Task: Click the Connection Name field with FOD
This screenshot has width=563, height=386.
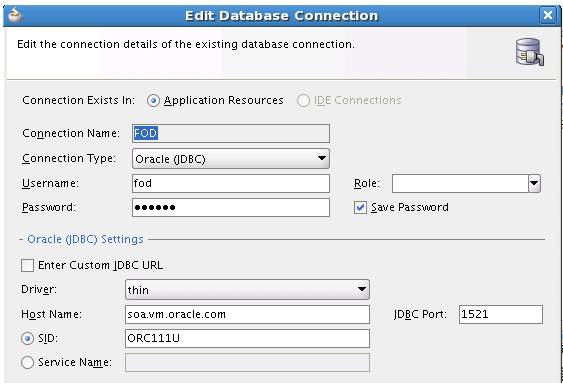Action: pyautogui.click(x=231, y=134)
